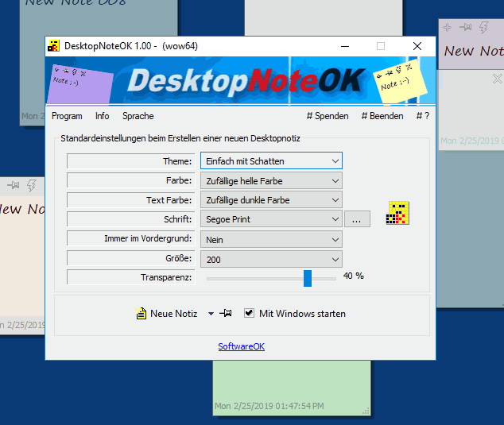Open the Info menu
The image size is (504, 425).
(x=103, y=116)
